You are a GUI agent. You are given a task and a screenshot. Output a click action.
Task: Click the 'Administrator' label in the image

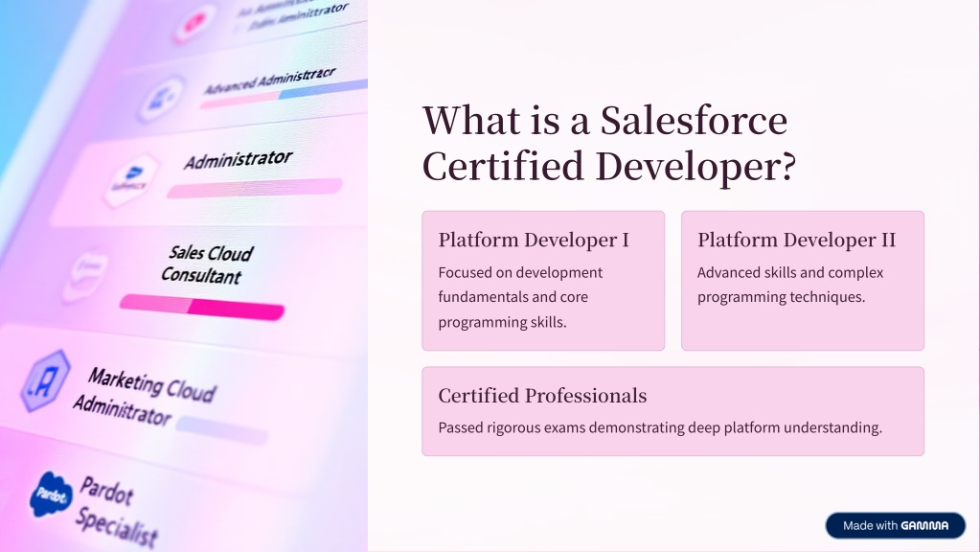click(x=239, y=159)
